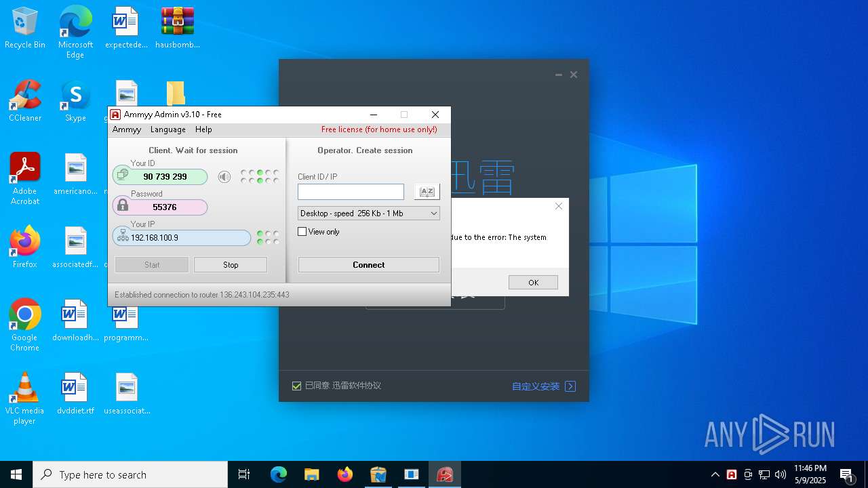868x488 pixels.
Task: Enable the View only checkbox
Action: click(302, 232)
